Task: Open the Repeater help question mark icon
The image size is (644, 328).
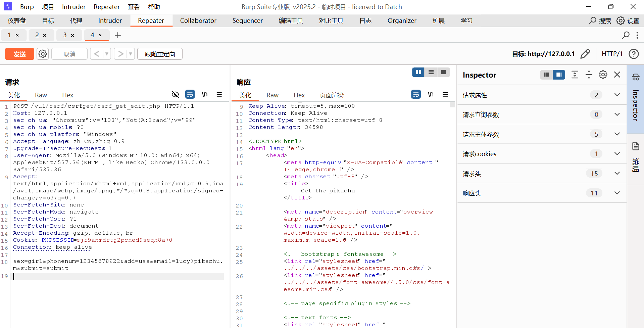Action: pyautogui.click(x=634, y=54)
